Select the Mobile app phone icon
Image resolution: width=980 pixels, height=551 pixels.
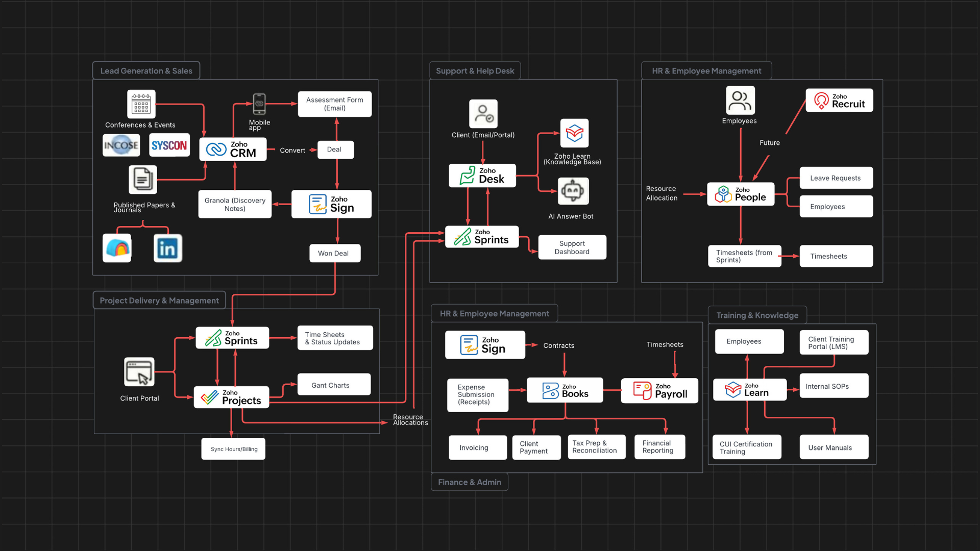coord(259,104)
